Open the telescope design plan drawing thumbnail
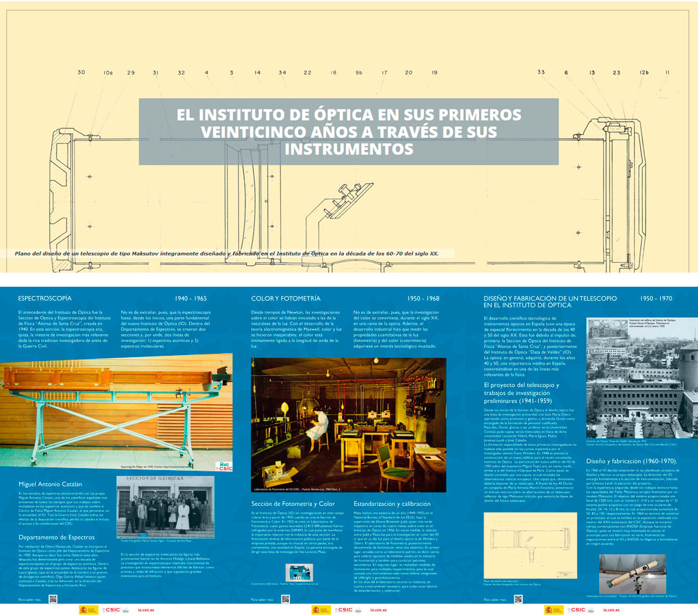The width and height of the screenshot is (698, 616). click(x=530, y=545)
